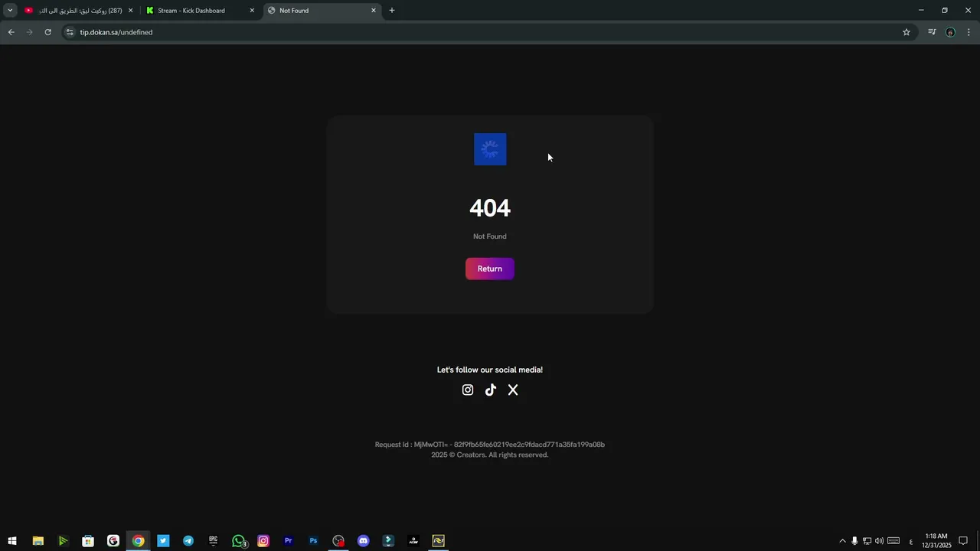Open clock showing 1:18 AM
This screenshot has width=980, height=551.
[x=937, y=541]
